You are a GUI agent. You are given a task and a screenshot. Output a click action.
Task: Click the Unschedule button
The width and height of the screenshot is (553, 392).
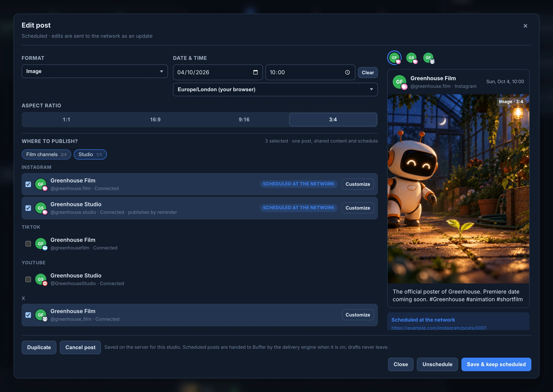pos(437,364)
